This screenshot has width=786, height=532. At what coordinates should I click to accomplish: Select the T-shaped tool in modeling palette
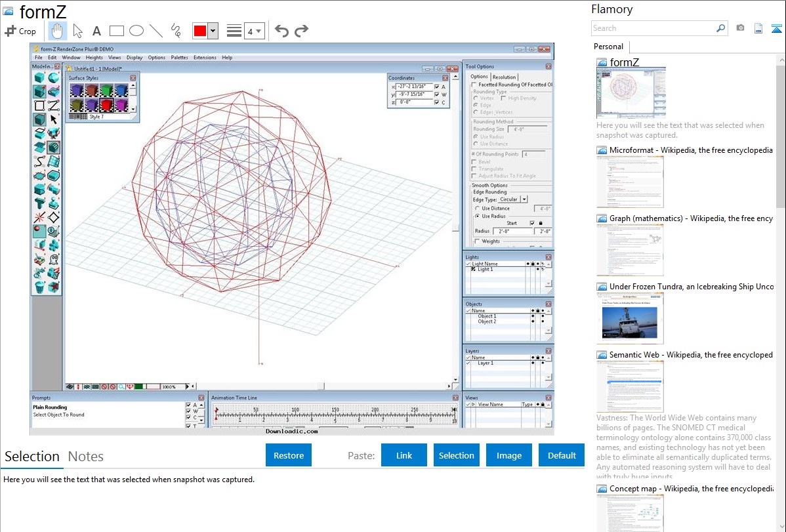pyautogui.click(x=39, y=203)
